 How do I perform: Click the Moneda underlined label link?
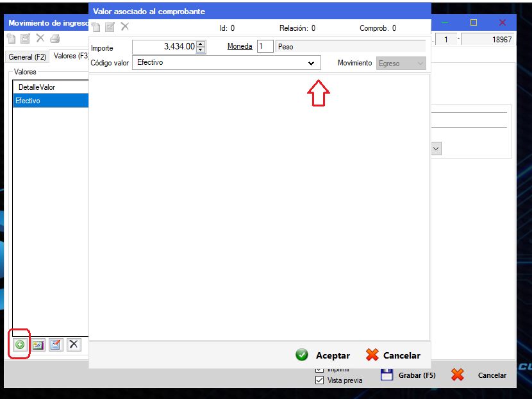pos(240,46)
